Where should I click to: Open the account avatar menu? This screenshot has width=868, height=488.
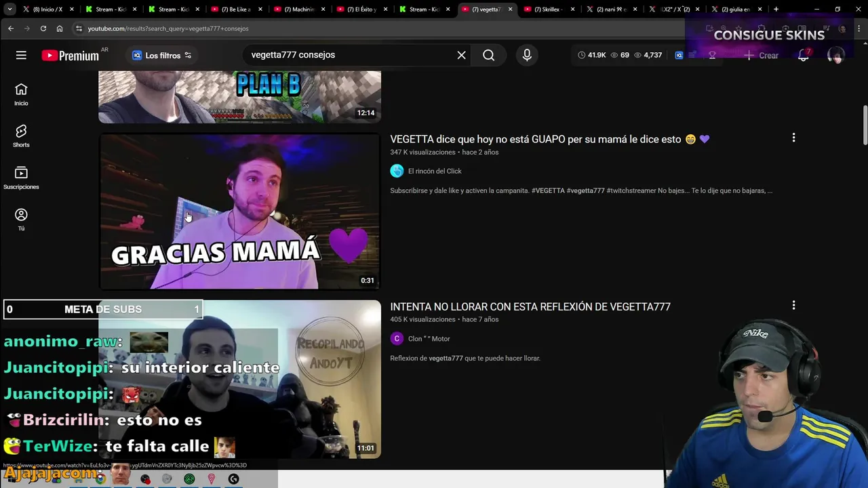point(835,55)
